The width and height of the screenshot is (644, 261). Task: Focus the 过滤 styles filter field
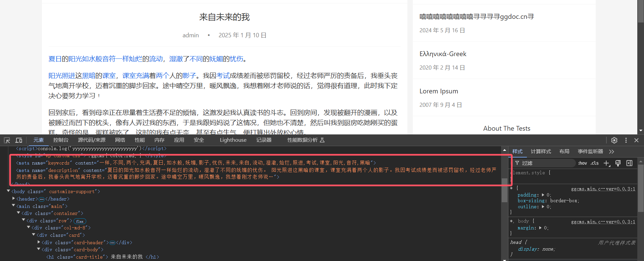click(x=544, y=163)
